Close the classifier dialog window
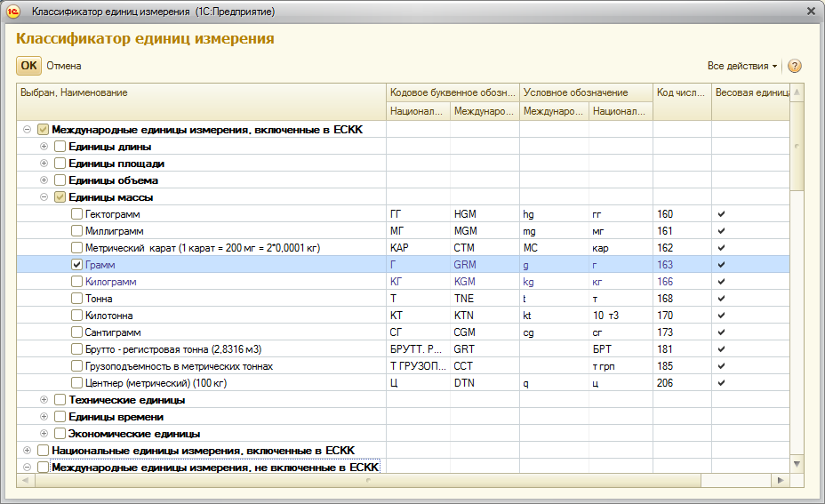 tap(810, 12)
